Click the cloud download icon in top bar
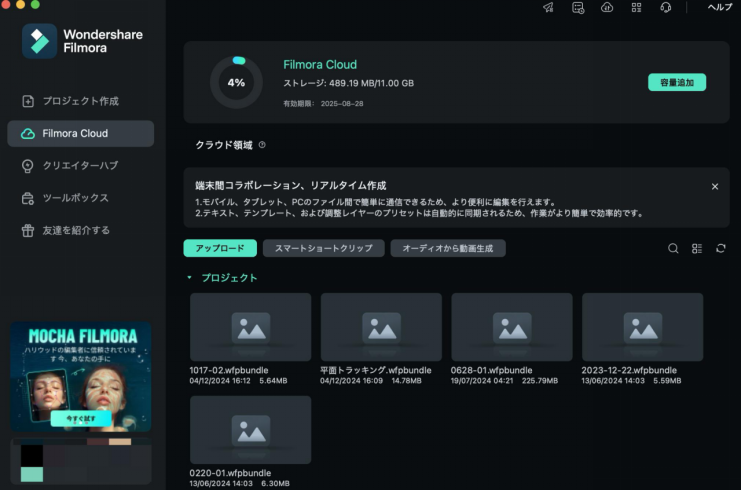 [607, 8]
